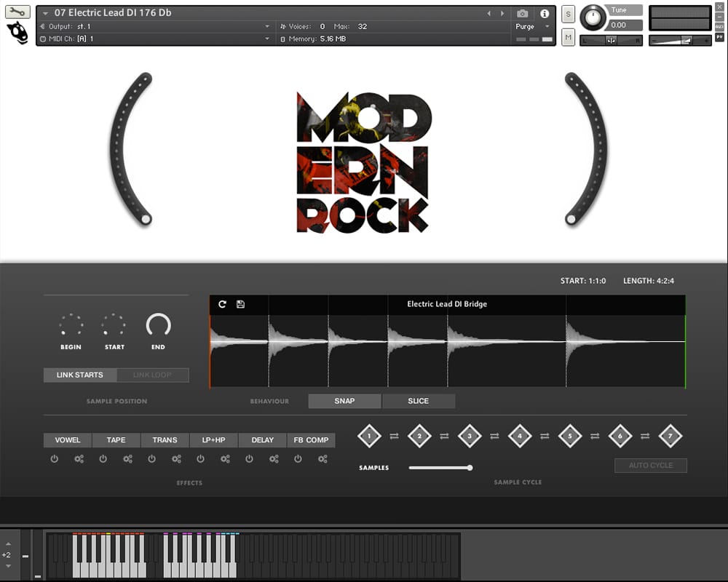This screenshot has width=728, height=582.
Task: Open the camera snapshot icon
Action: pyautogui.click(x=522, y=13)
